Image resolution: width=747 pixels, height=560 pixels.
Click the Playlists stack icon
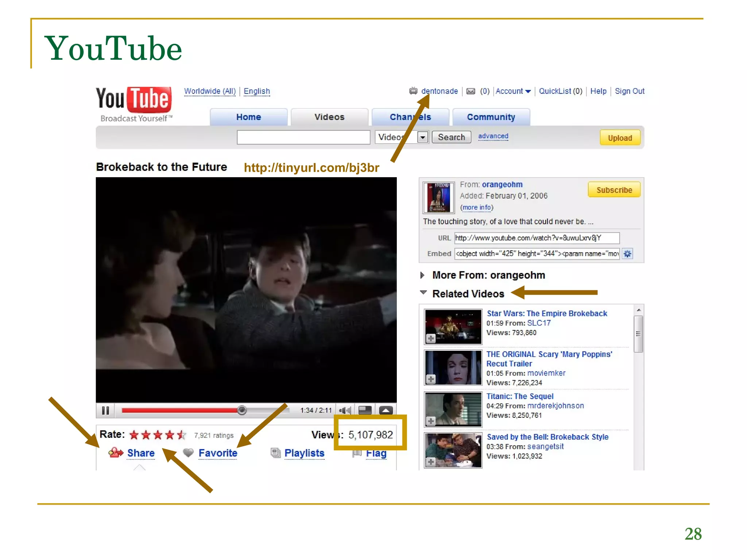(276, 453)
